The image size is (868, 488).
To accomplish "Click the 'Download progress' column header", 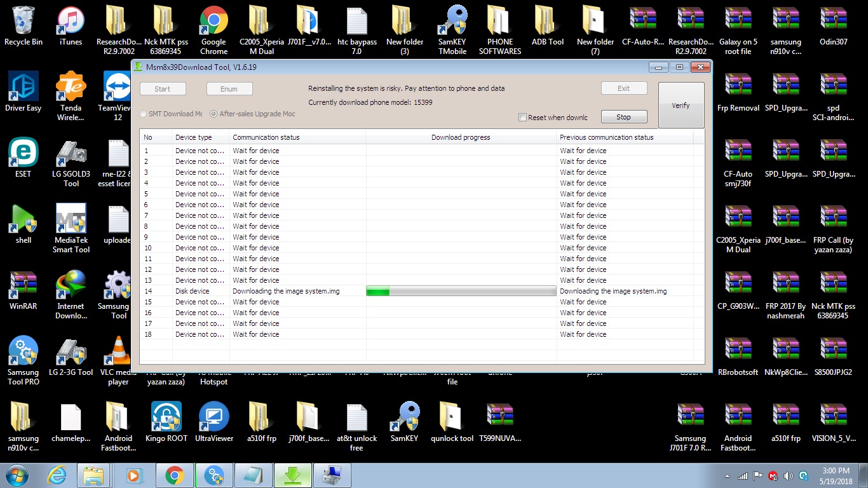I will point(461,137).
